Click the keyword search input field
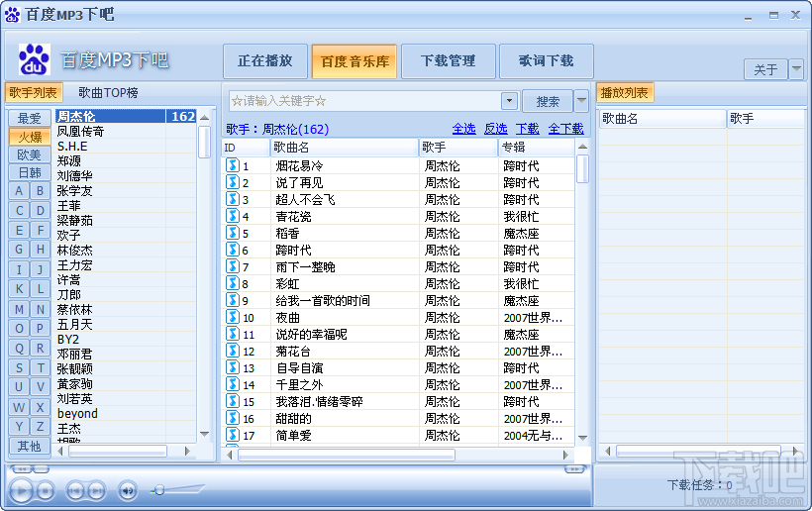Viewport: 812px width, 511px height. click(365, 101)
